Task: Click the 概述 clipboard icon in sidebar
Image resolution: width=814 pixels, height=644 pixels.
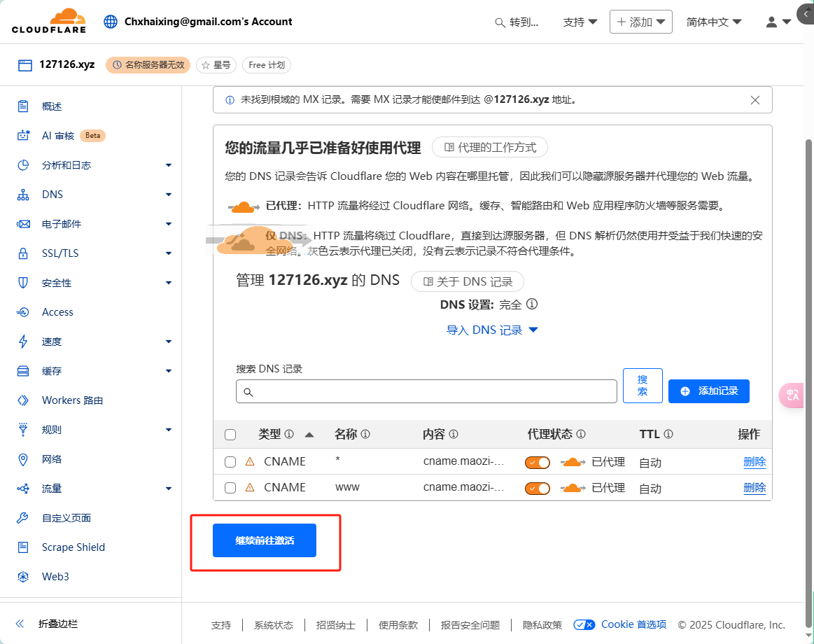Action: pos(23,106)
